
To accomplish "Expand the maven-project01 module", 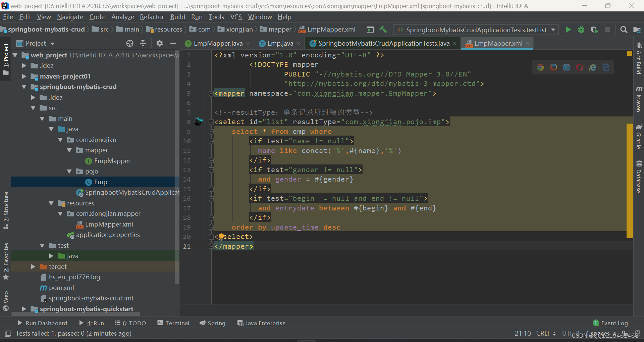I will point(24,76).
